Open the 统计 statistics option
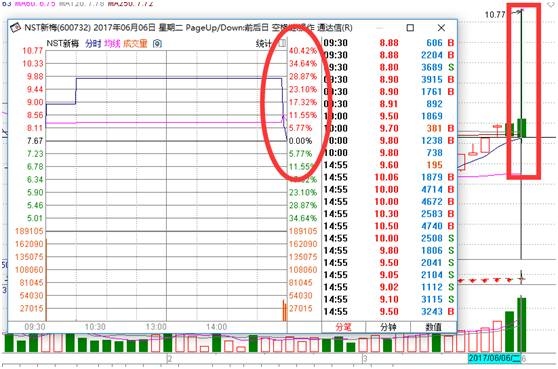Image resolution: width=558 pixels, height=369 pixels. point(264,43)
